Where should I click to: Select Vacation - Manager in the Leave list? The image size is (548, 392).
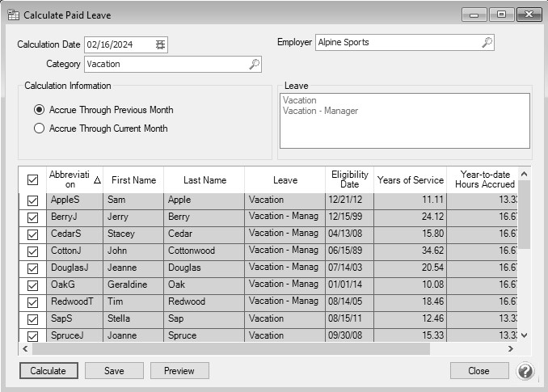point(320,112)
